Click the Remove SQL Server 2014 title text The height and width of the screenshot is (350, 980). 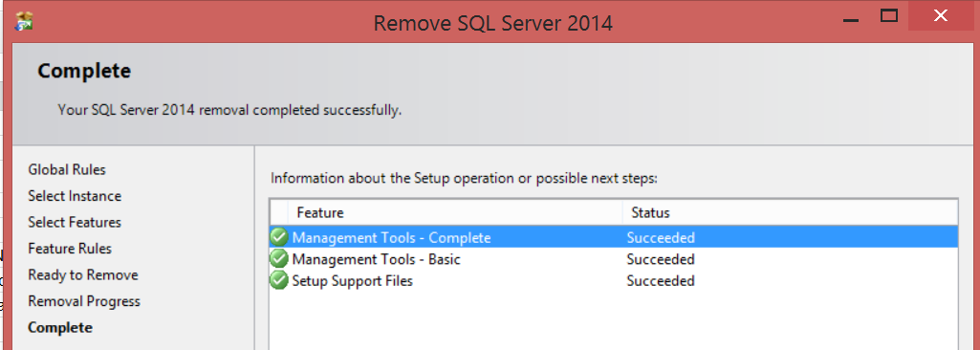coord(493,23)
